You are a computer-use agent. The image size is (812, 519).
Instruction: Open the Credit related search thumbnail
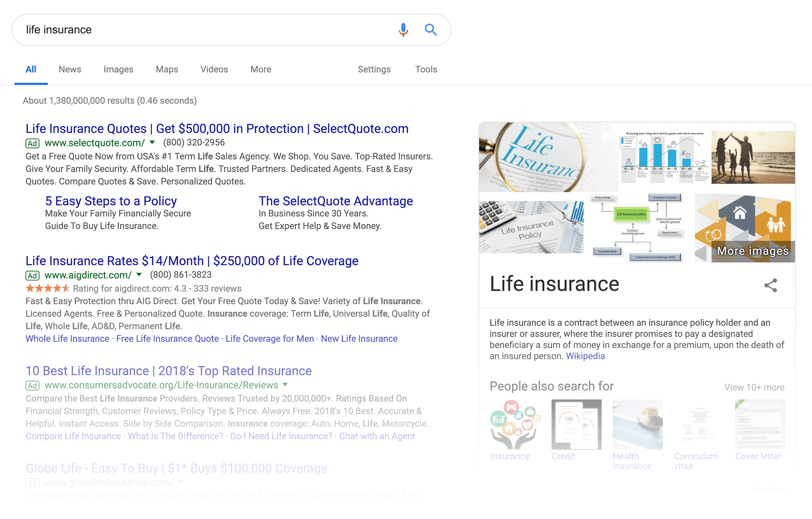coord(576,424)
